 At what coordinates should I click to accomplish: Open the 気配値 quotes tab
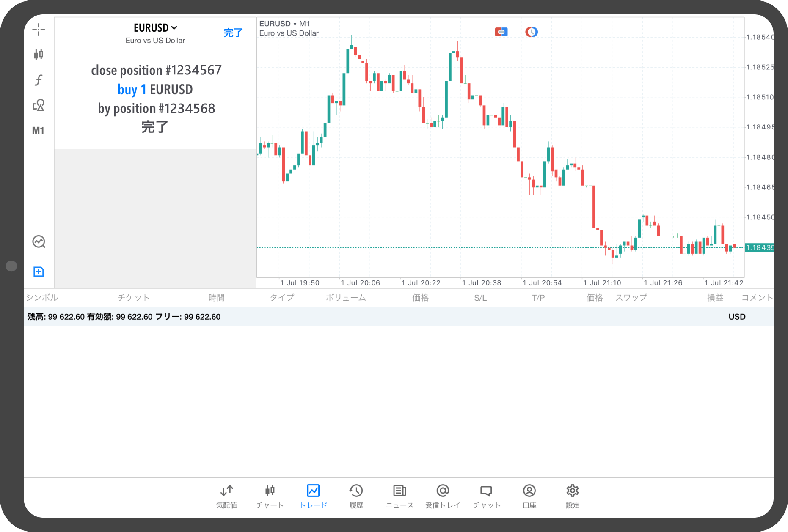click(x=226, y=496)
